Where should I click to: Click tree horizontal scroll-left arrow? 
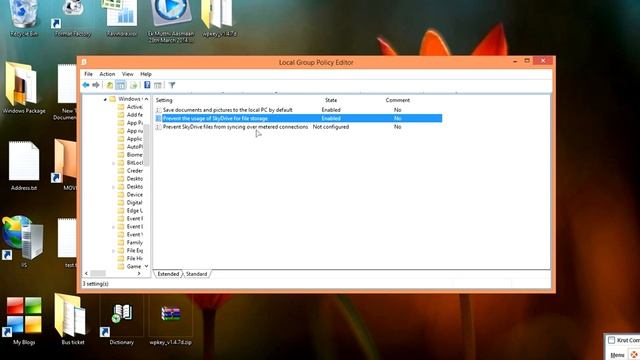[86, 273]
